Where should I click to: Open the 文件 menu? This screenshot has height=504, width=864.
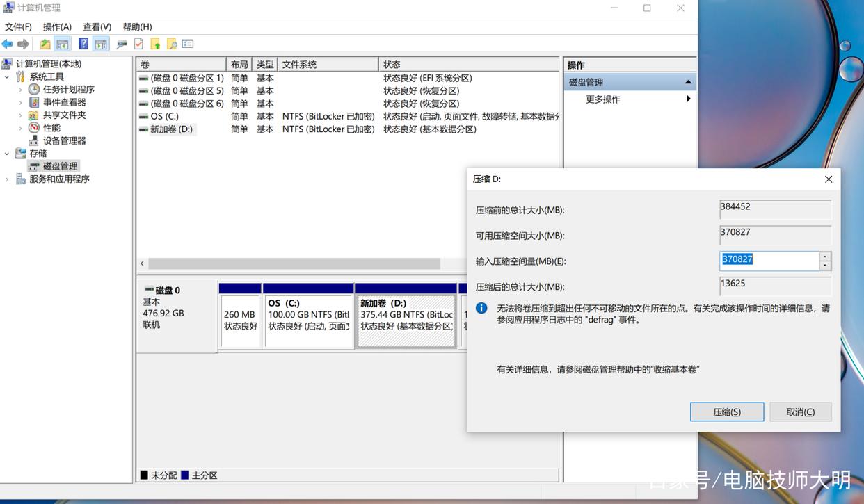point(18,26)
